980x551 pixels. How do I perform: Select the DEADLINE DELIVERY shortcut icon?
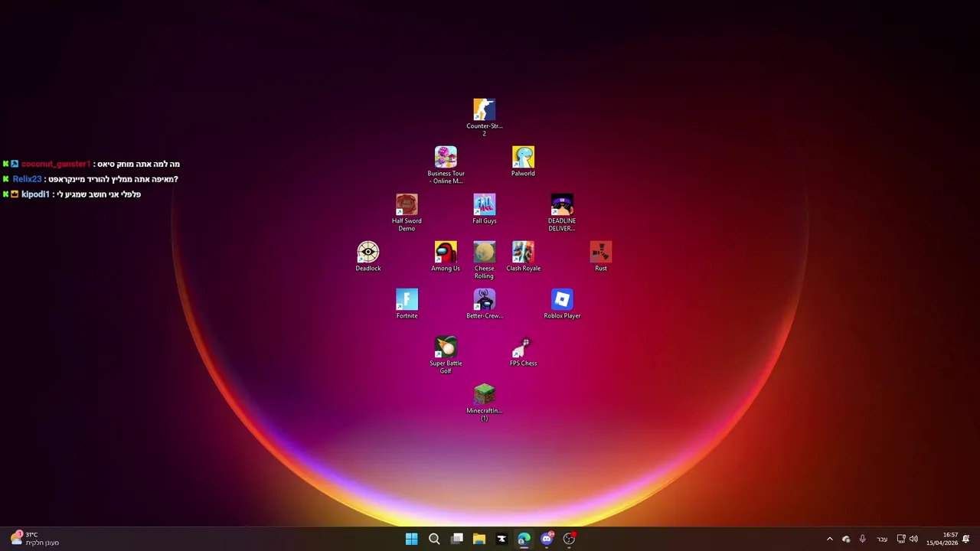click(x=562, y=212)
